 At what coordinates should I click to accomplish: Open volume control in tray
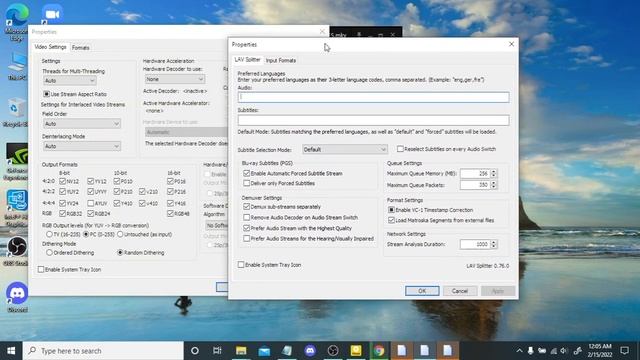564,351
